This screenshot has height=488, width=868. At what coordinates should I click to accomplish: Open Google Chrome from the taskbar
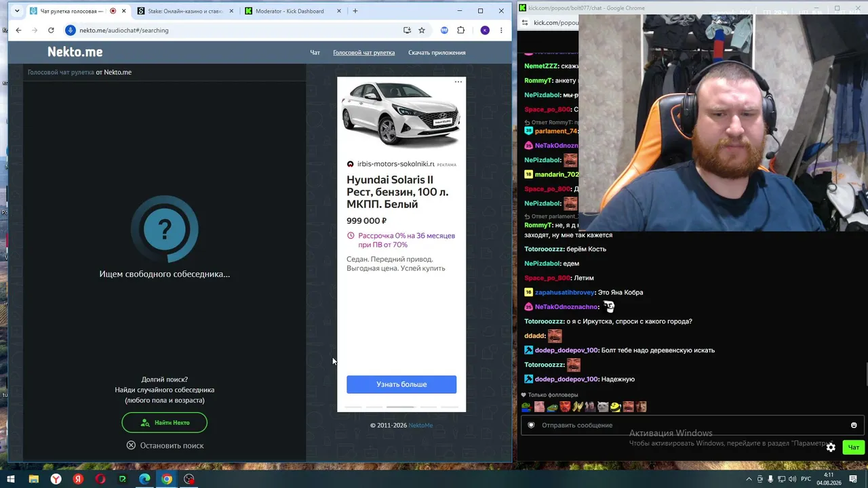click(x=167, y=479)
